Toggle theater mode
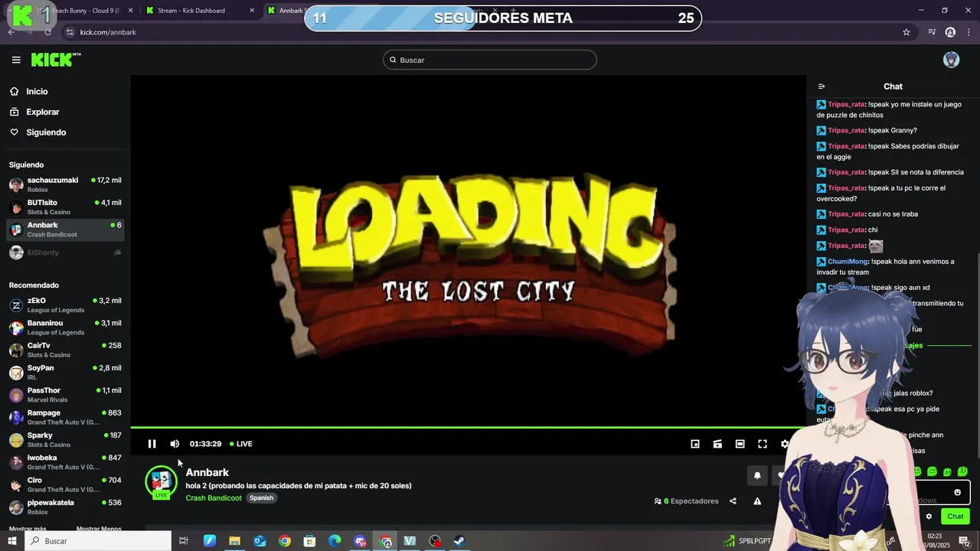This screenshot has height=551, width=980. 740,444
